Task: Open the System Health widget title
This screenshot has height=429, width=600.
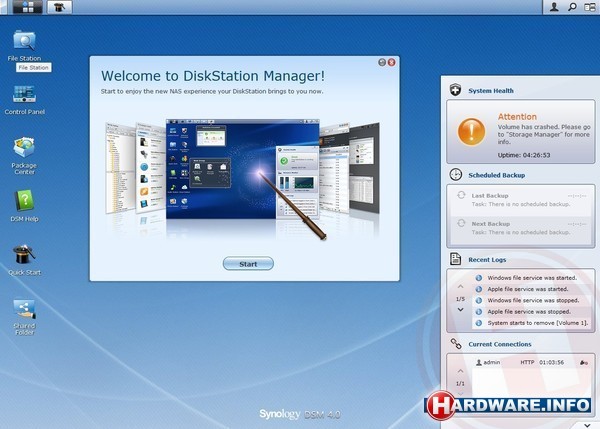Action: [491, 91]
